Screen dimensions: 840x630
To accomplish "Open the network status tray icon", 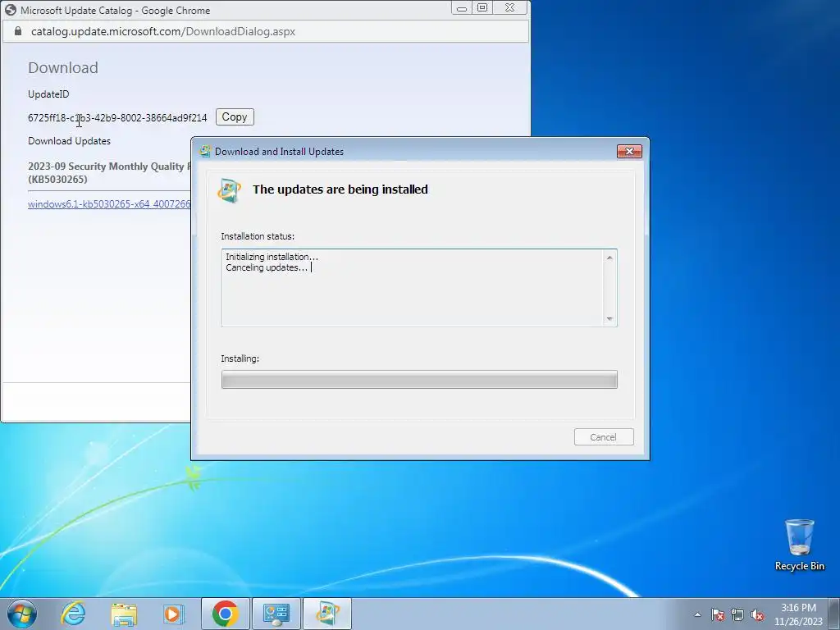I will [737, 614].
